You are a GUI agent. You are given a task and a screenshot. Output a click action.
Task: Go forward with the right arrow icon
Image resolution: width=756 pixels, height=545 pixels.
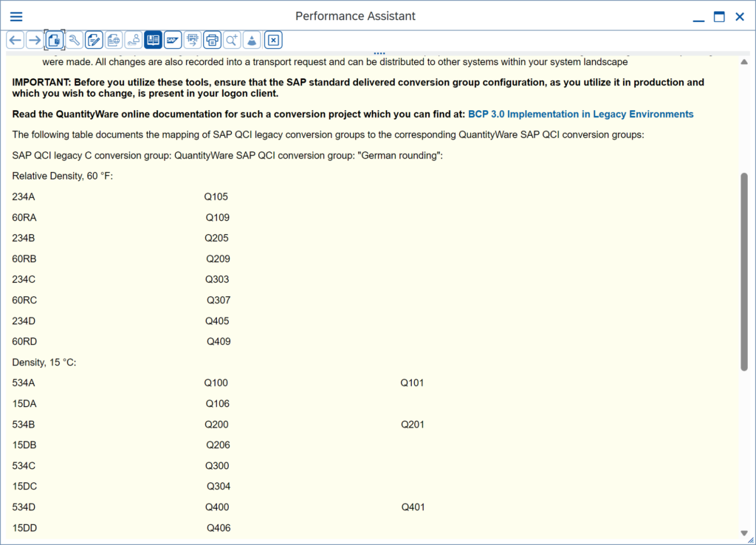point(35,40)
